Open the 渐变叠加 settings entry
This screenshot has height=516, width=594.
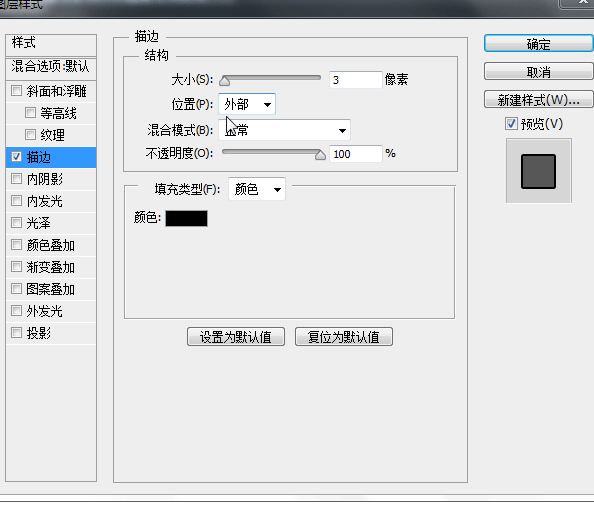pyautogui.click(x=50, y=267)
